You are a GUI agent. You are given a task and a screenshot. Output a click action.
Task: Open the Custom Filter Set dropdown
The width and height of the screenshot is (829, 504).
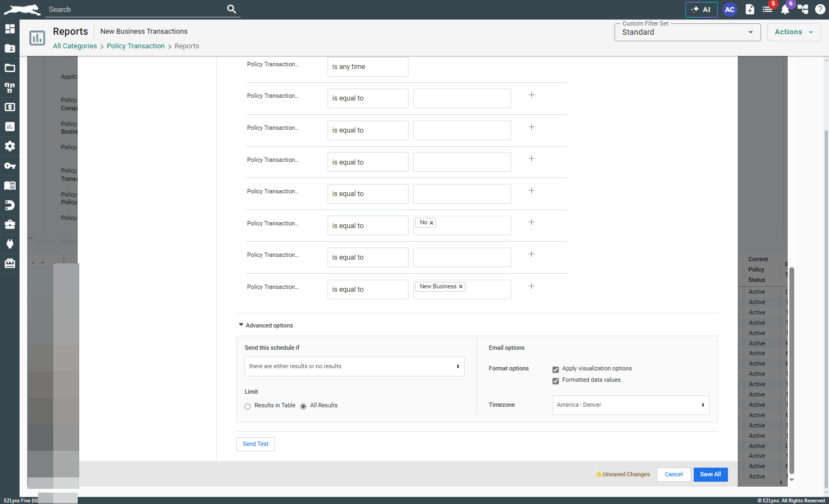(688, 32)
